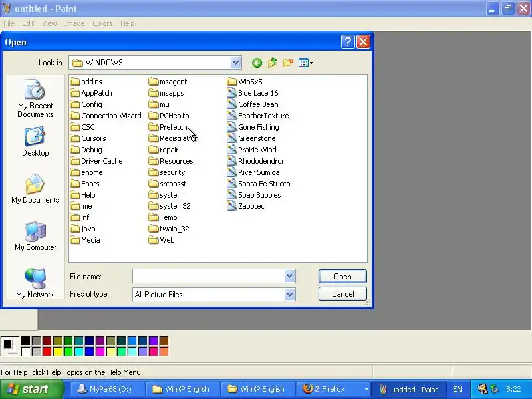This screenshot has height=399, width=532.
Task: Open the File menu in Paint
Action: click(x=9, y=23)
